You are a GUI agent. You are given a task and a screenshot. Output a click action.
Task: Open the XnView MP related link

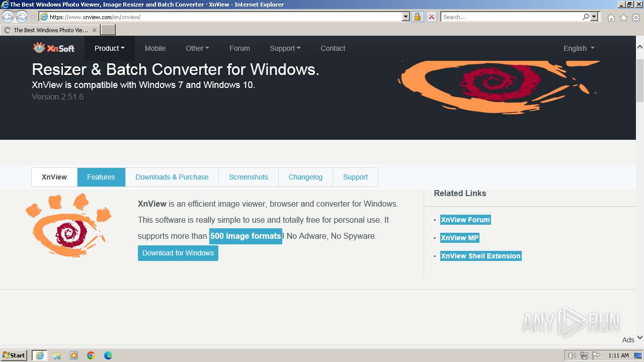click(x=460, y=238)
